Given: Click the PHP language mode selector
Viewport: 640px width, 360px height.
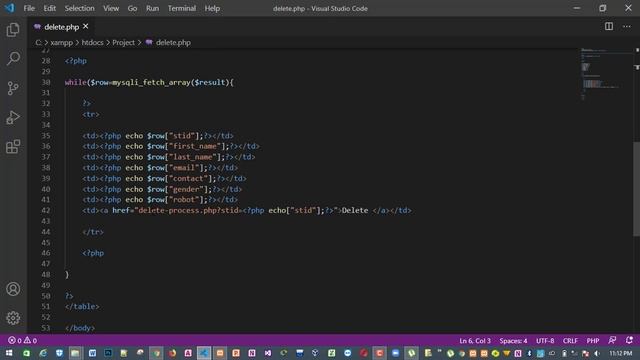Looking at the screenshot, I should click(593, 340).
